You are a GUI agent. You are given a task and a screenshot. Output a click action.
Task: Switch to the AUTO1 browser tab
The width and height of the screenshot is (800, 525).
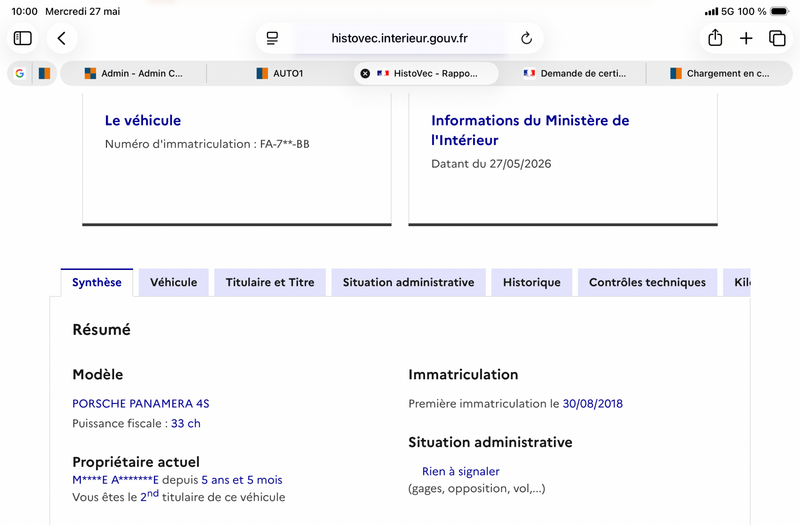[x=280, y=73]
